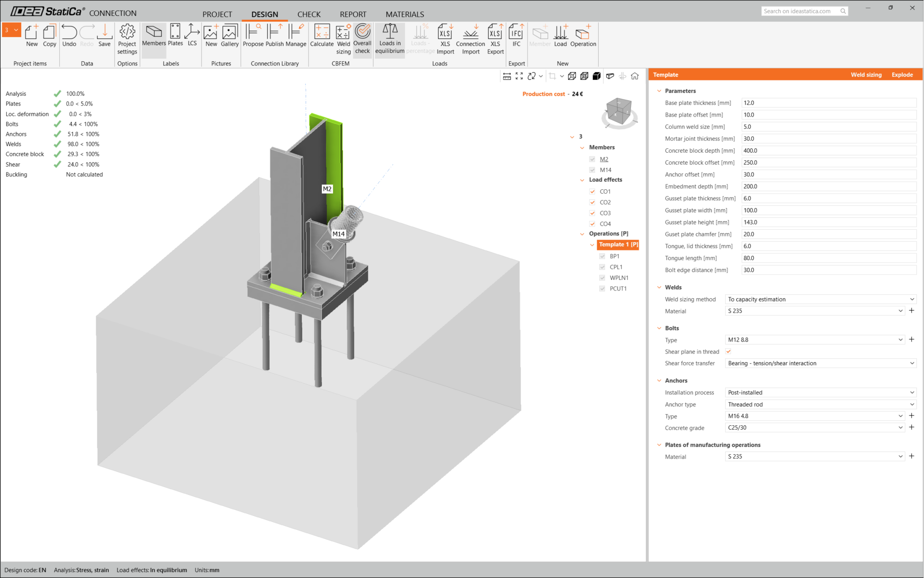Uncheck the CO1 load effect
This screenshot has width=924, height=578.
click(592, 192)
